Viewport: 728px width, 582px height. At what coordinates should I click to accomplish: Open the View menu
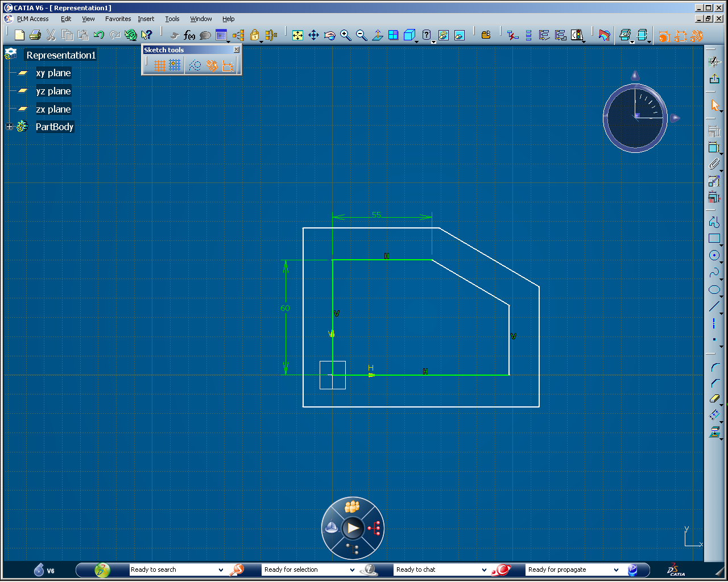pos(88,19)
